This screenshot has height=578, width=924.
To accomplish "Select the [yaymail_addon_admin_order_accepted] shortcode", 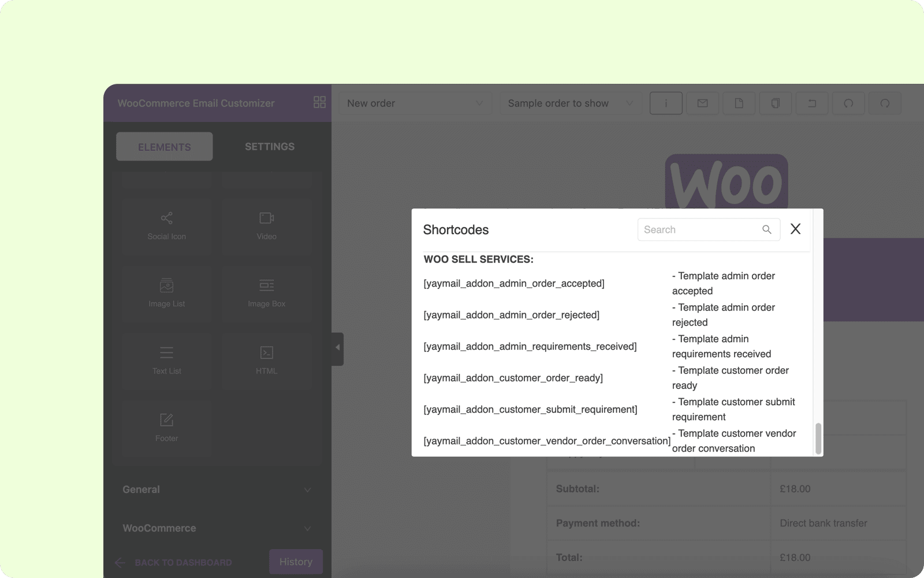I will (x=514, y=283).
